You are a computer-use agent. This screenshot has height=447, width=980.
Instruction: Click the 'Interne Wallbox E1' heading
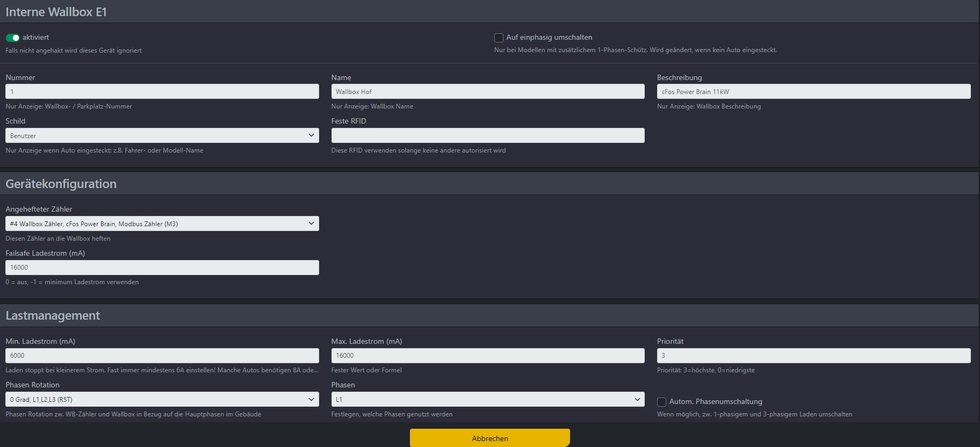pyautogui.click(x=56, y=12)
